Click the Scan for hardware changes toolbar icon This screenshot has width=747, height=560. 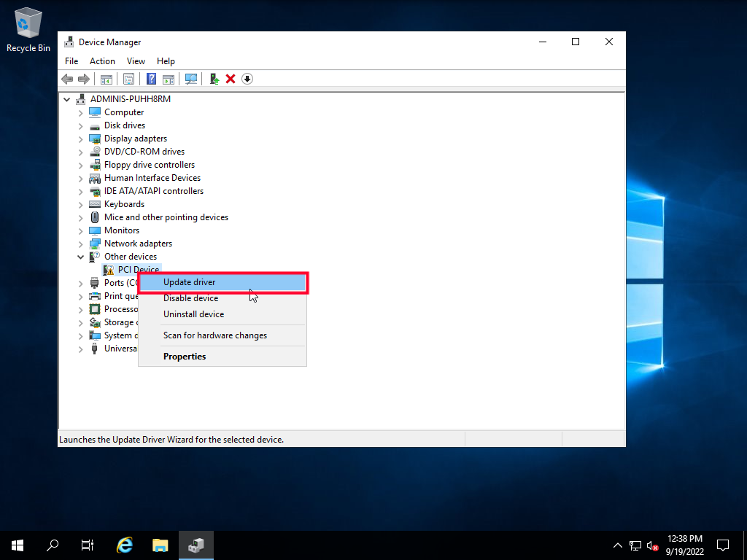190,79
